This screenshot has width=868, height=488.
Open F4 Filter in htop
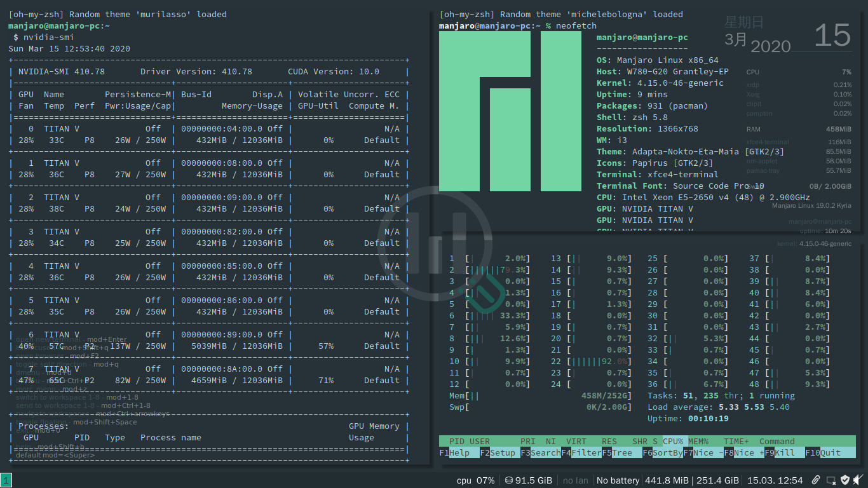[x=581, y=453]
